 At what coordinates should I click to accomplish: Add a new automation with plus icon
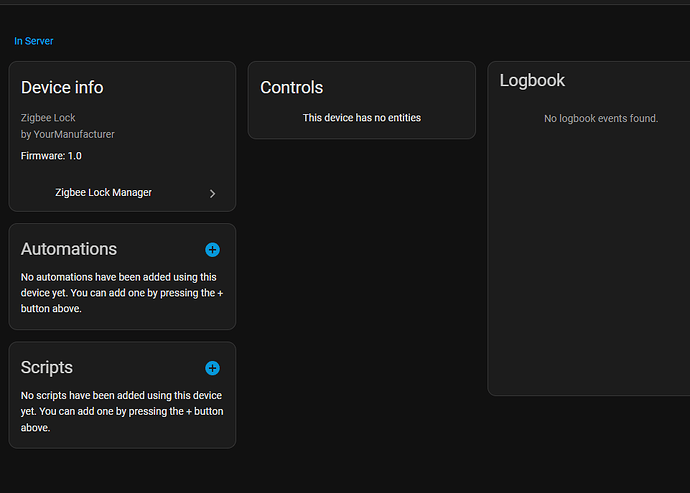[212, 250]
